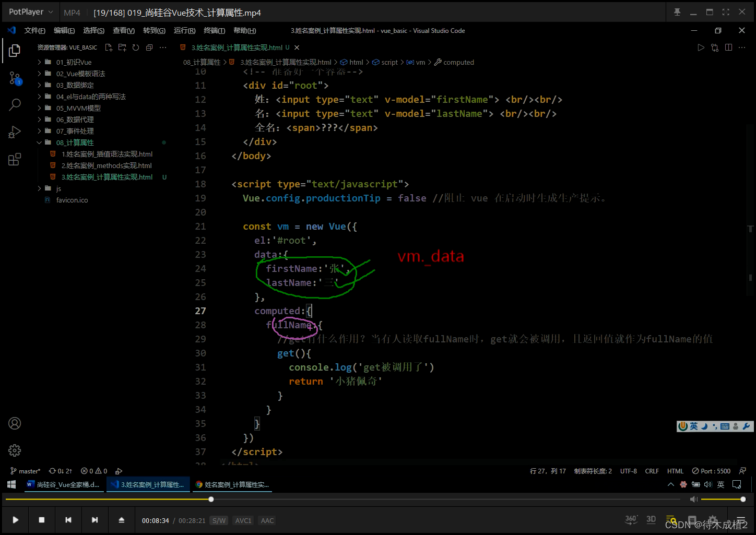Click the PotPlayer volume slider

[x=722, y=500]
